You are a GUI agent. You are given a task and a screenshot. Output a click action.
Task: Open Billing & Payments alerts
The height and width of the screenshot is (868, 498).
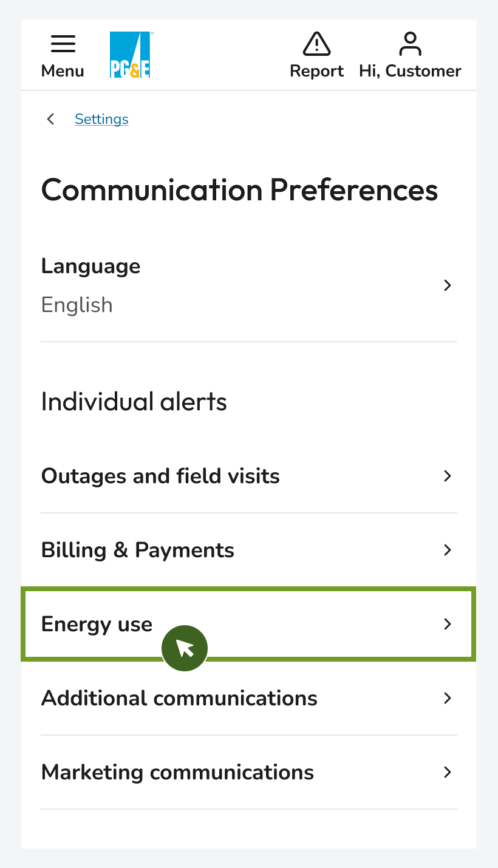(138, 550)
